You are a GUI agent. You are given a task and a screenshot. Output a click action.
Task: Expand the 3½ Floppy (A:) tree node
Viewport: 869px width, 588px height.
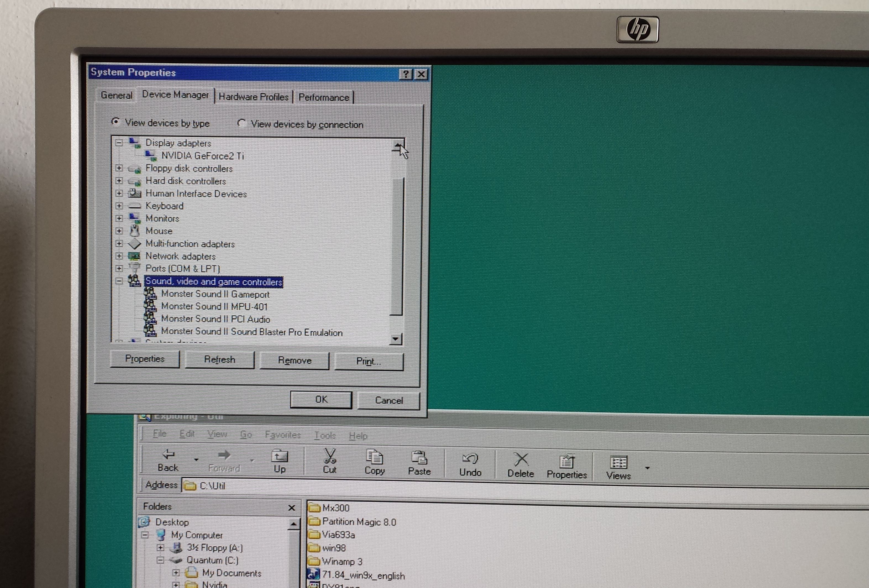pyautogui.click(x=161, y=548)
